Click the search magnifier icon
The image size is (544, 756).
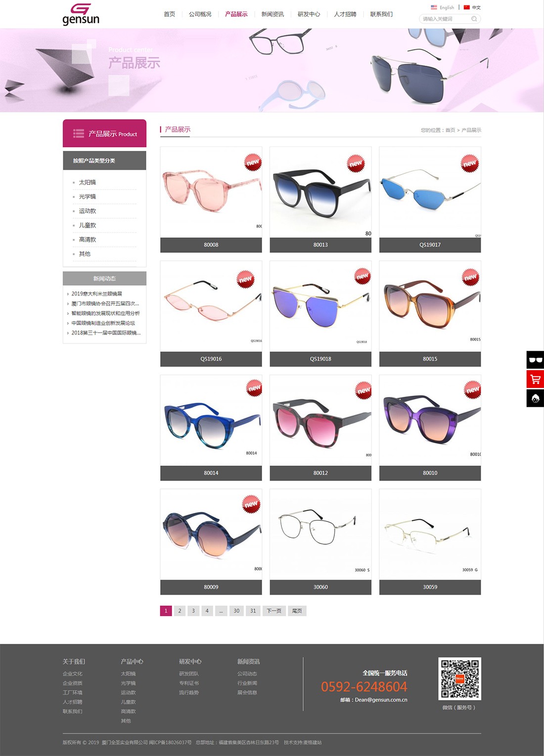point(474,19)
